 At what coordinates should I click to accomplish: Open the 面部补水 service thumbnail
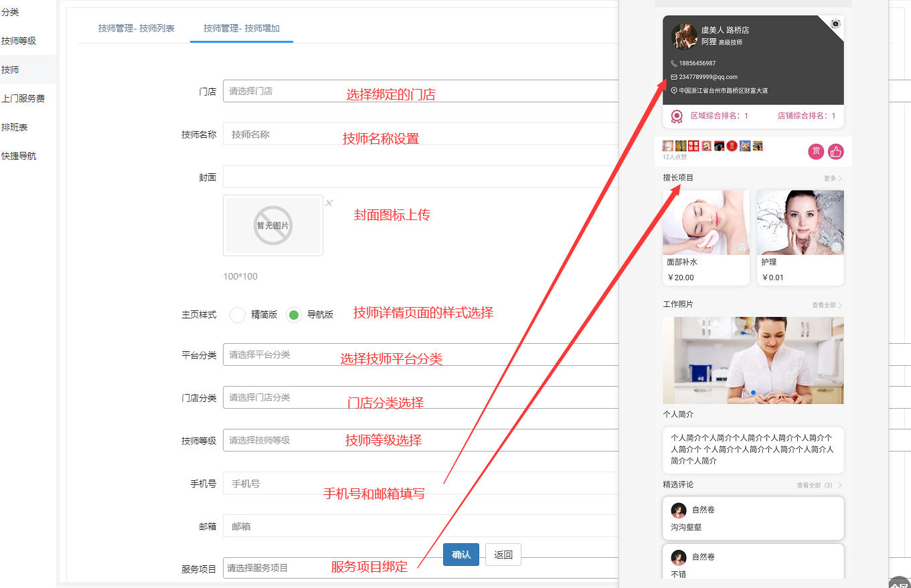(706, 223)
